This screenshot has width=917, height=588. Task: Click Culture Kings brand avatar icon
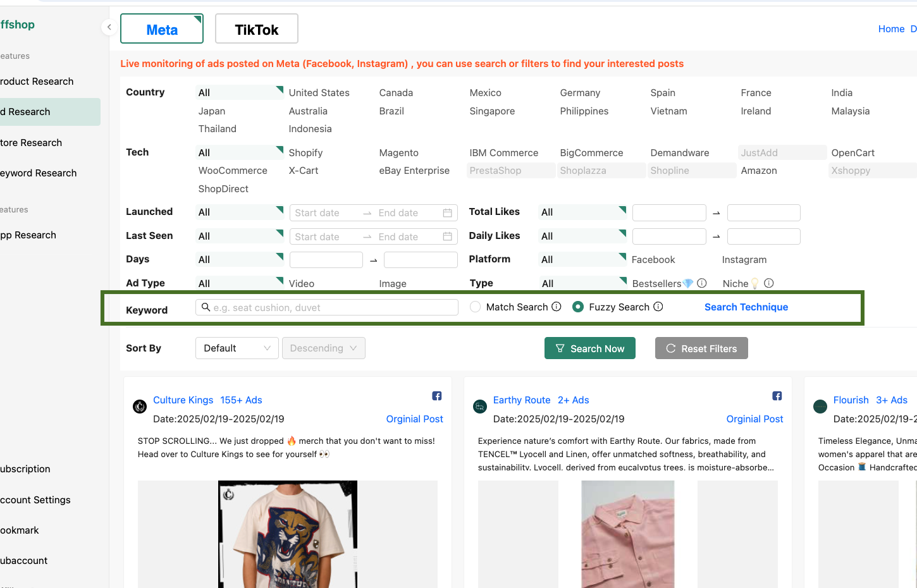click(140, 407)
